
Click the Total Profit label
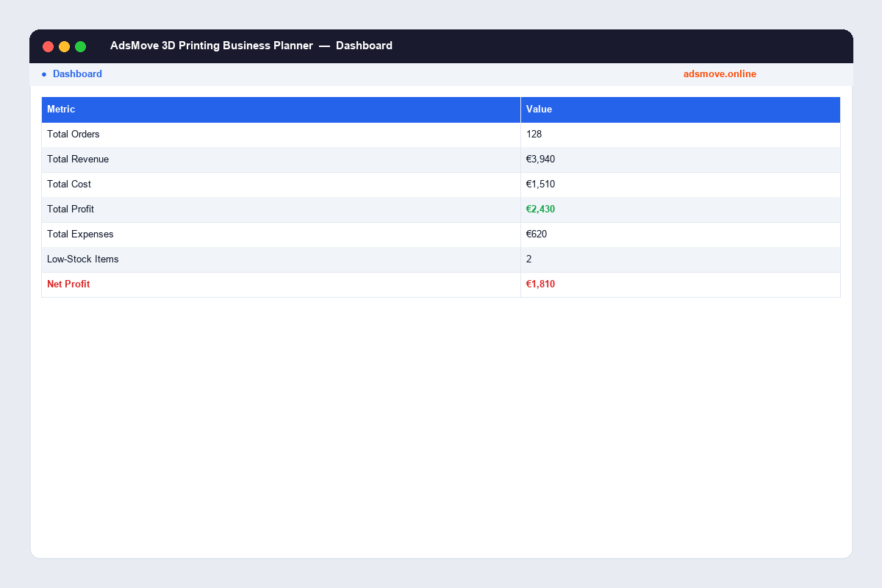(71, 209)
